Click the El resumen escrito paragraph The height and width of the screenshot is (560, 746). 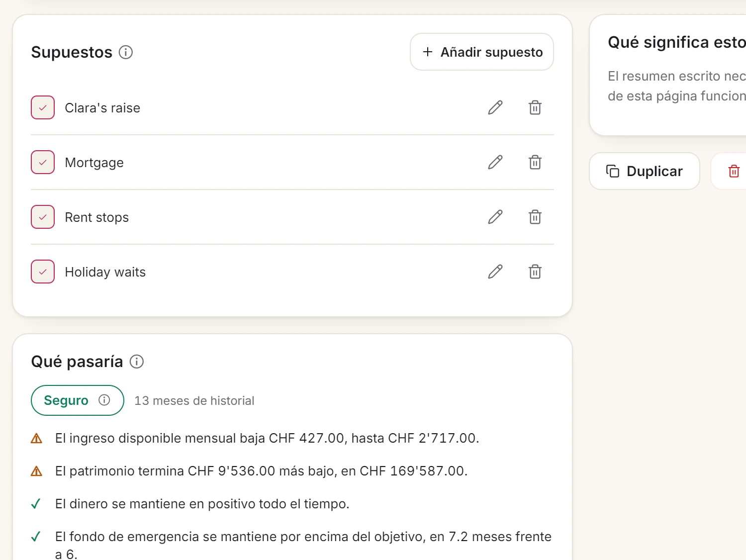click(x=677, y=86)
